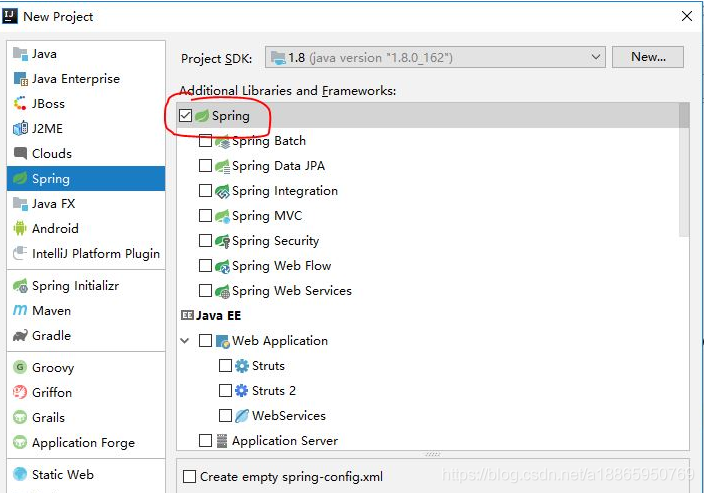Open the Project SDK dropdown

click(x=435, y=57)
